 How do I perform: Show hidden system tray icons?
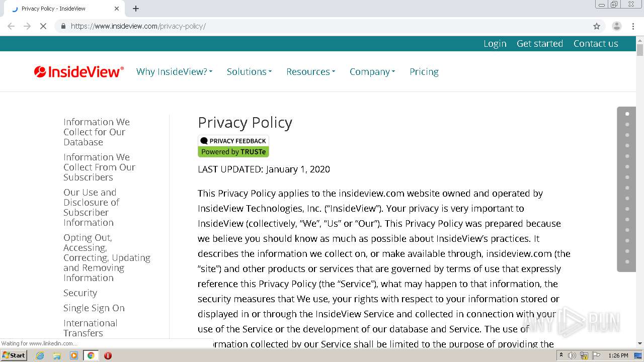(561, 355)
